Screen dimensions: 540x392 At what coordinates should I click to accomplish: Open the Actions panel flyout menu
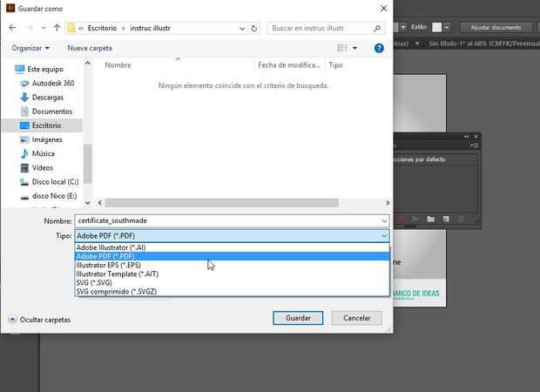click(x=475, y=145)
